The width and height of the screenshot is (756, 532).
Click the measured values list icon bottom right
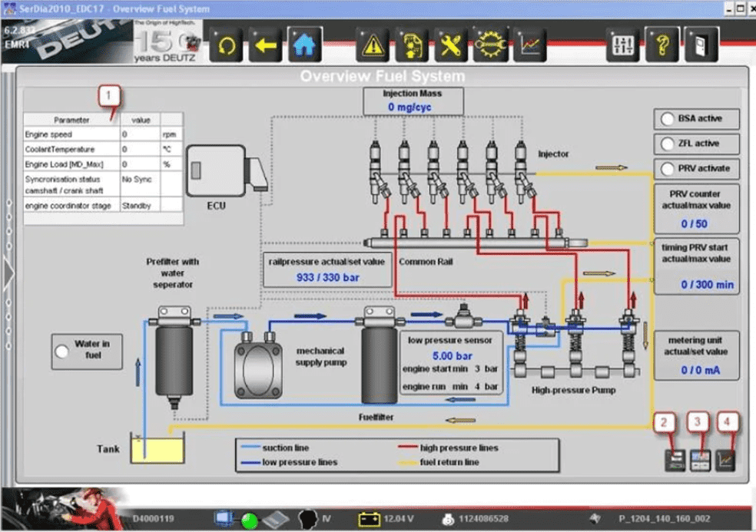(675, 460)
